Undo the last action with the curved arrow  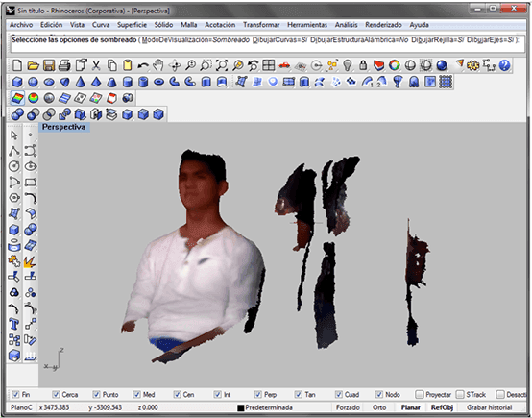[x=143, y=65]
